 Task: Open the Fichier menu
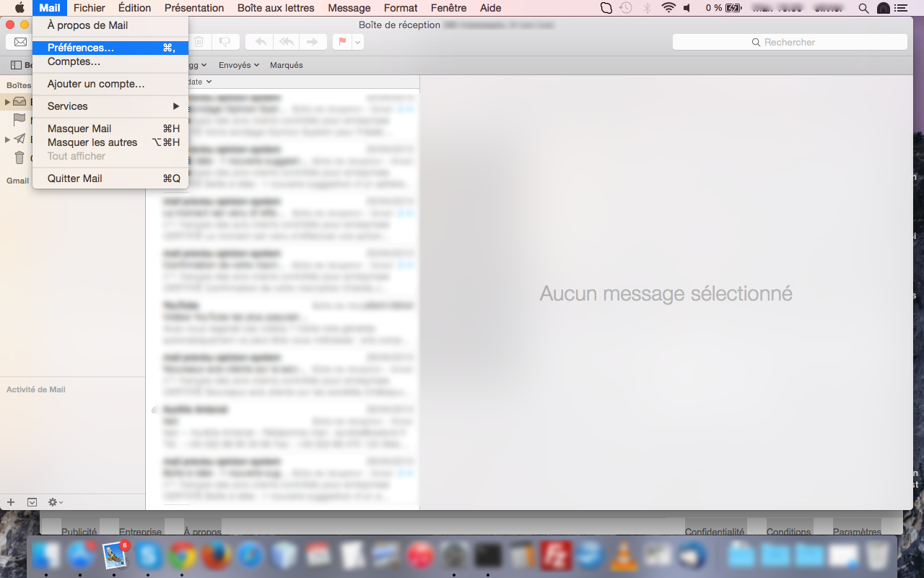pyautogui.click(x=90, y=8)
